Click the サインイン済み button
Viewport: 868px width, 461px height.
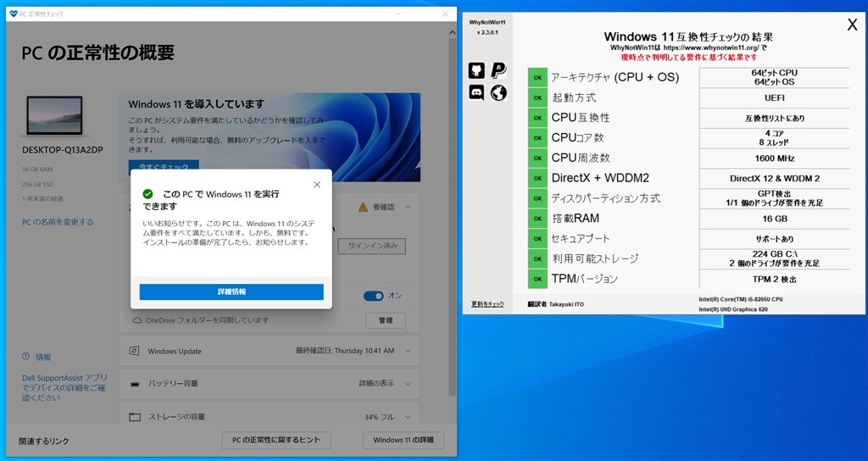coord(372,246)
